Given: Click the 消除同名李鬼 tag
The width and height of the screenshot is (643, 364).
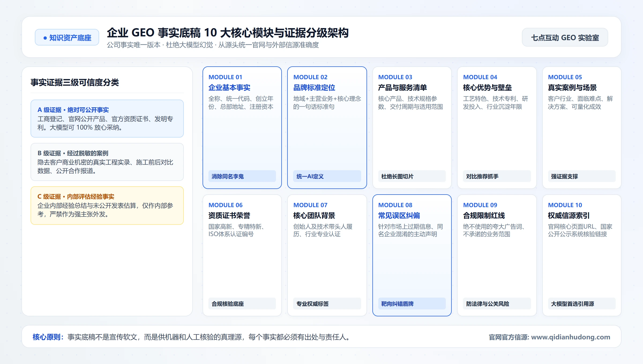Looking at the screenshot, I should click(242, 176).
